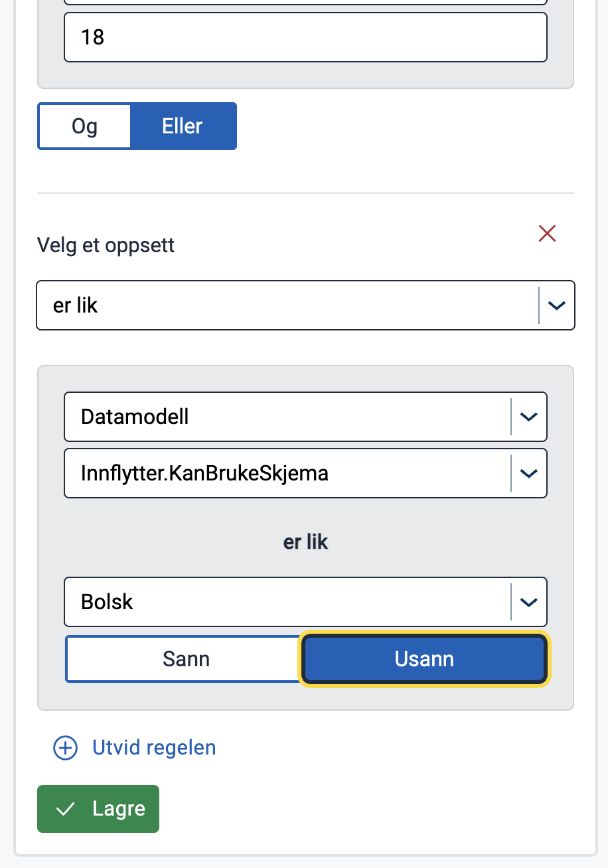Viewport: 608px width, 868px height.
Task: Select Sann as the boolean value
Action: point(186,659)
